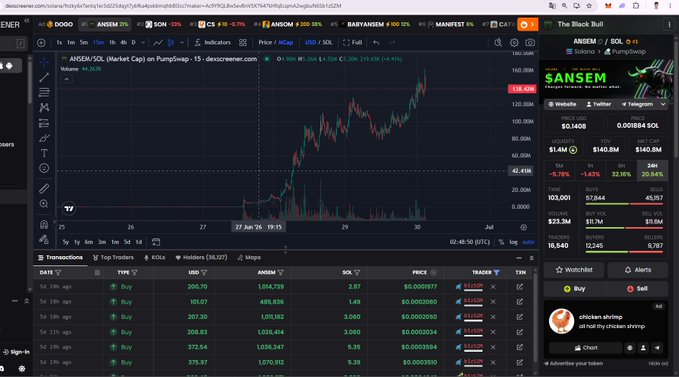Select the trend line drawing tool
Image resolution: width=679 pixels, height=377 pixels.
point(44,77)
